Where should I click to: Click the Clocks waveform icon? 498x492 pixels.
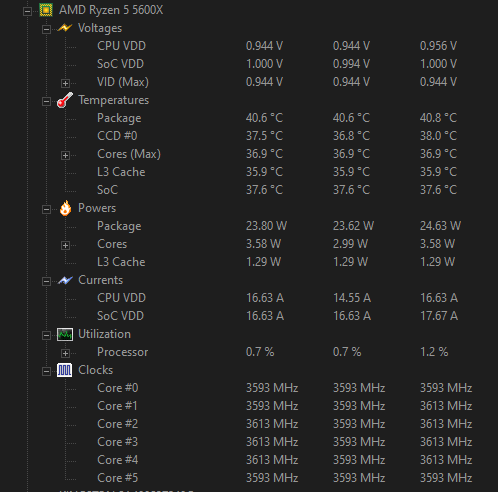[64, 370]
